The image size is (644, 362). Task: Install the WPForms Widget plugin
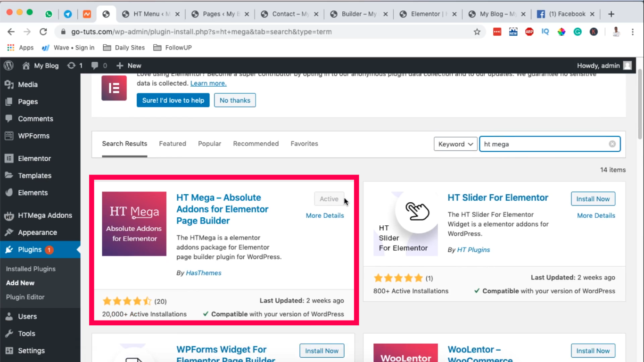(322, 351)
